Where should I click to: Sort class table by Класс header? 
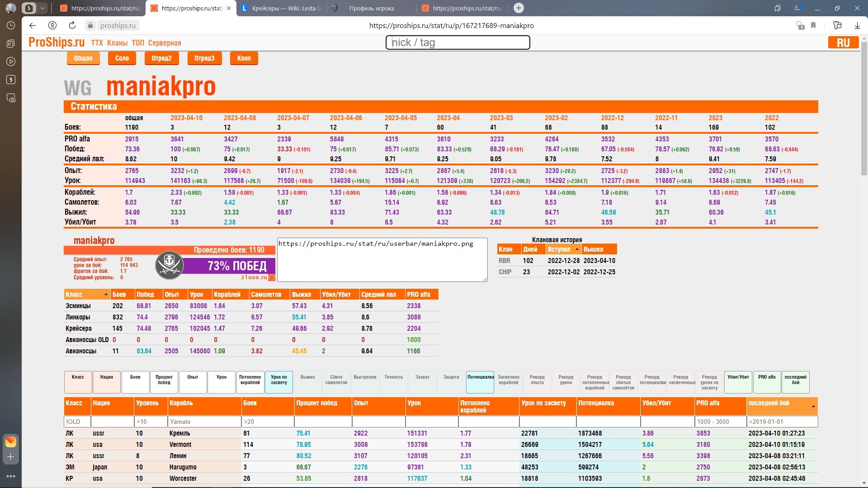[87, 295]
